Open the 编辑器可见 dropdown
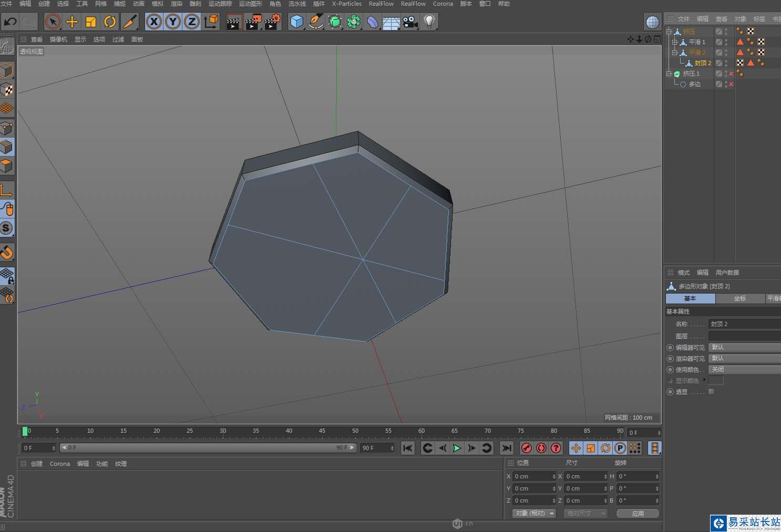The width and height of the screenshot is (781, 532). click(744, 347)
